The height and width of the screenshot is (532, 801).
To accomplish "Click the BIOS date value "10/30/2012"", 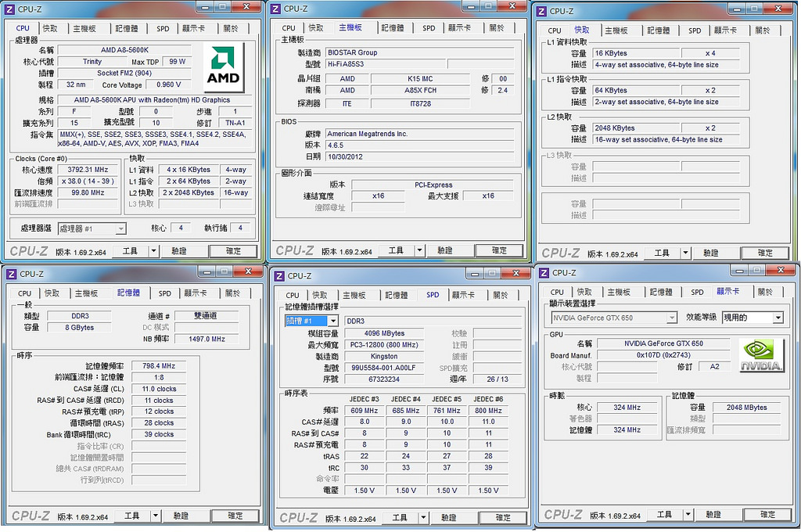I will pyautogui.click(x=420, y=157).
